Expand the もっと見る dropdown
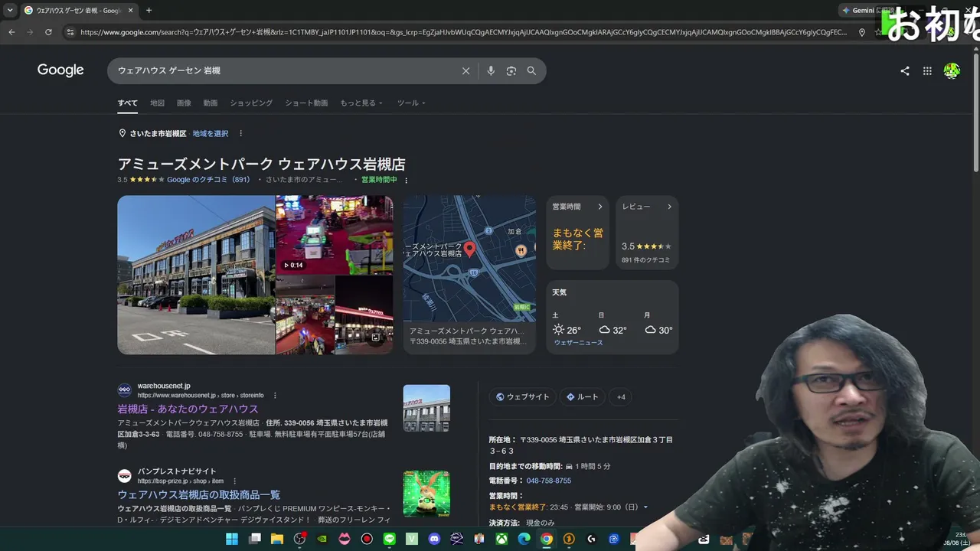This screenshot has height=551, width=980. (361, 103)
